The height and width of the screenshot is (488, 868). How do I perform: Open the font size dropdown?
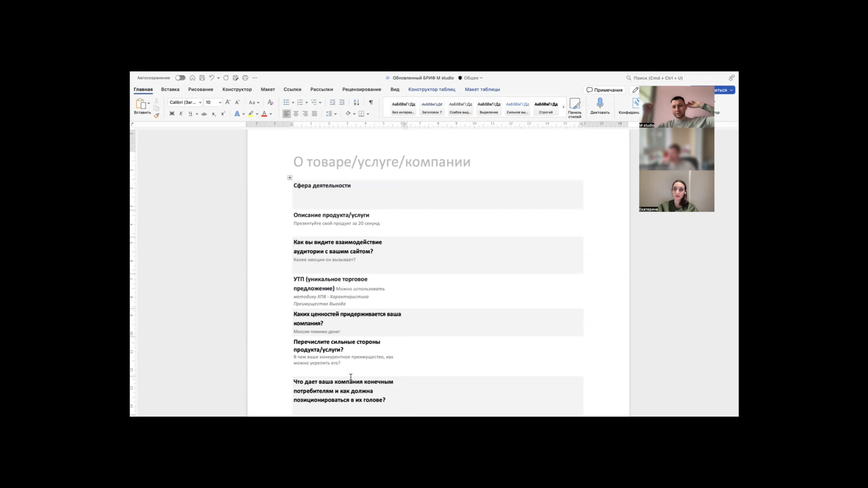(220, 102)
